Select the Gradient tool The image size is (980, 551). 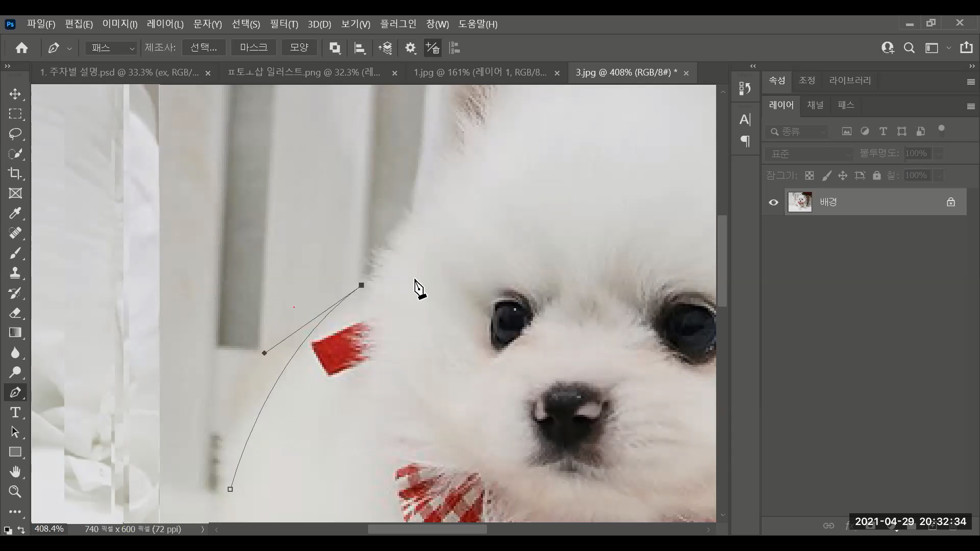click(x=15, y=333)
